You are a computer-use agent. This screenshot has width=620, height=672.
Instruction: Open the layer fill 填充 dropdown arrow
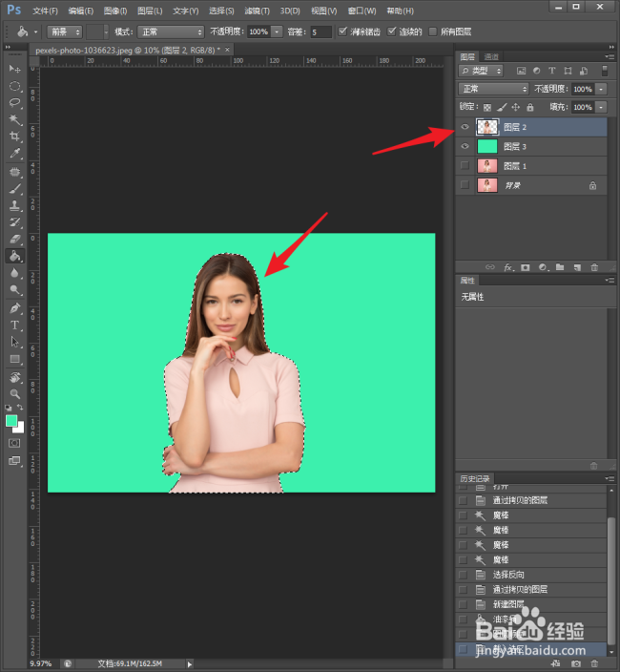pos(601,107)
